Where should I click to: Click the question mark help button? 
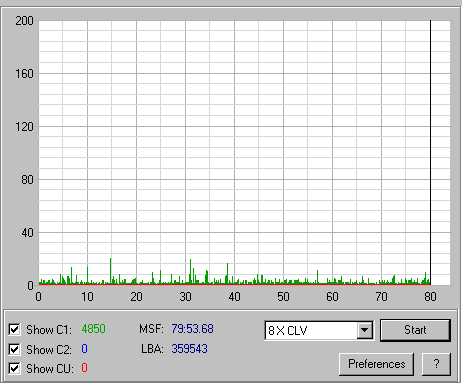point(436,364)
